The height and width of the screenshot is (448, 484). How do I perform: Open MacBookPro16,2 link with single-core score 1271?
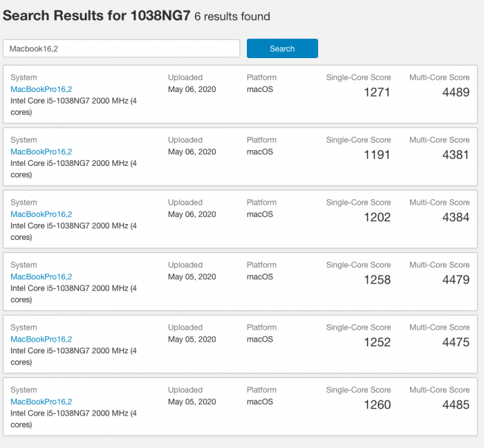click(x=41, y=89)
